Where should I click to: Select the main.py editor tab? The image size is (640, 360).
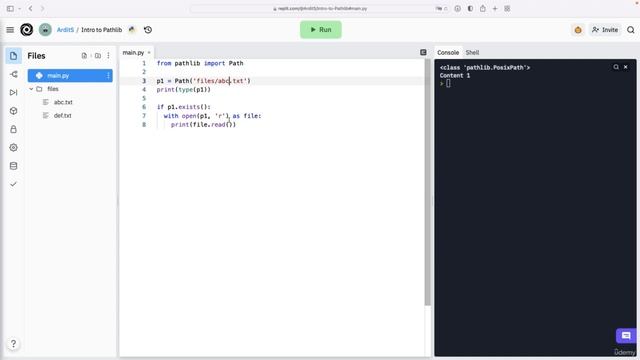pos(133,53)
